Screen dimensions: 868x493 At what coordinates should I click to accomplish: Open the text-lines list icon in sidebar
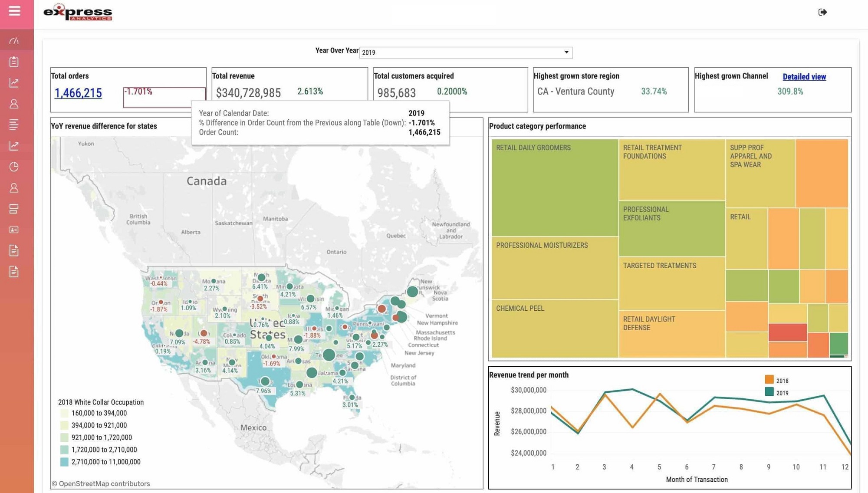(x=14, y=125)
